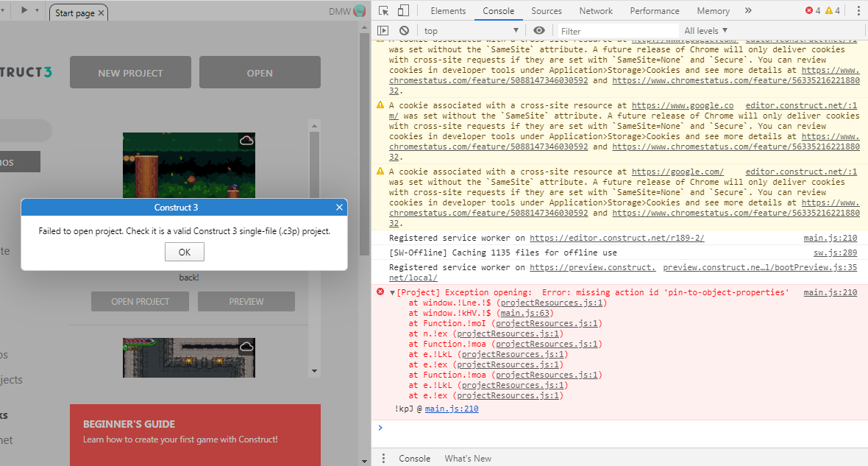Image resolution: width=868 pixels, height=466 pixels.
Task: Switch to the Sources tab
Action: point(547,10)
